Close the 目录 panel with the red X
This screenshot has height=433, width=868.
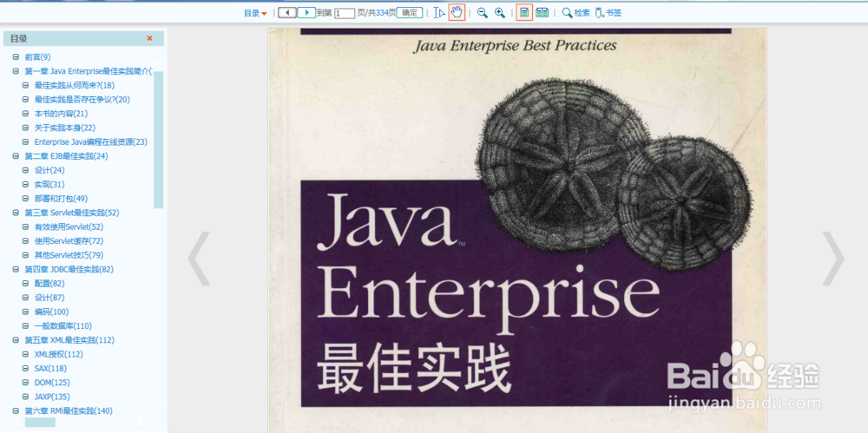[x=149, y=38]
